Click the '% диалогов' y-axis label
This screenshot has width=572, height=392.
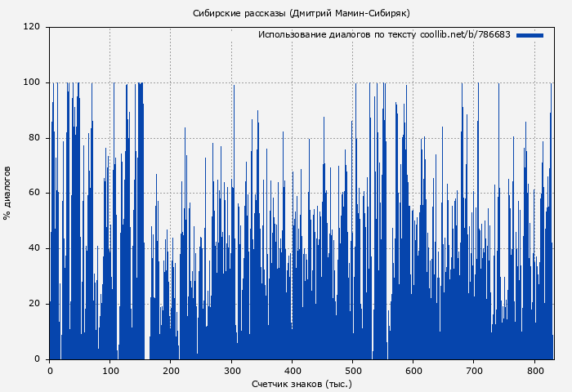tap(7, 193)
